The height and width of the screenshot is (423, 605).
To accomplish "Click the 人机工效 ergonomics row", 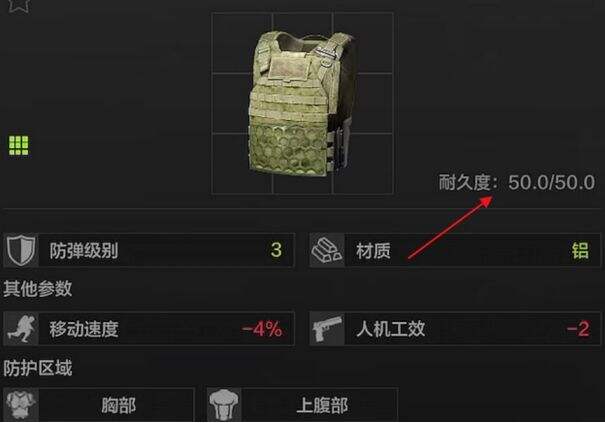I will (x=455, y=329).
